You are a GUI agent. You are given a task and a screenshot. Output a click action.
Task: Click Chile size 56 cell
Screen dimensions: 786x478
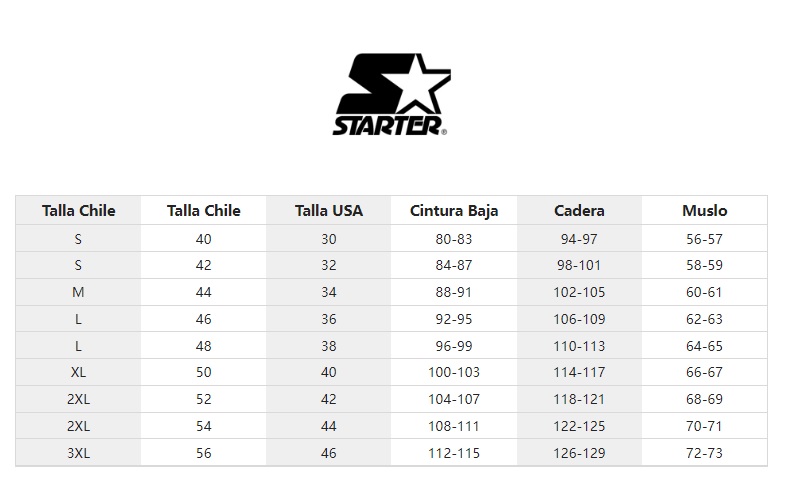click(x=204, y=453)
